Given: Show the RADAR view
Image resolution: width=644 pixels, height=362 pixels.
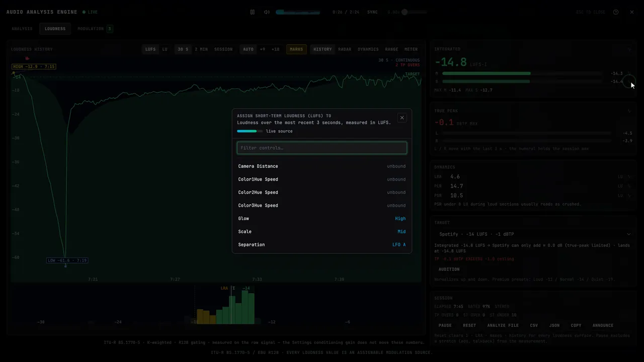Looking at the screenshot, I should click(x=345, y=49).
